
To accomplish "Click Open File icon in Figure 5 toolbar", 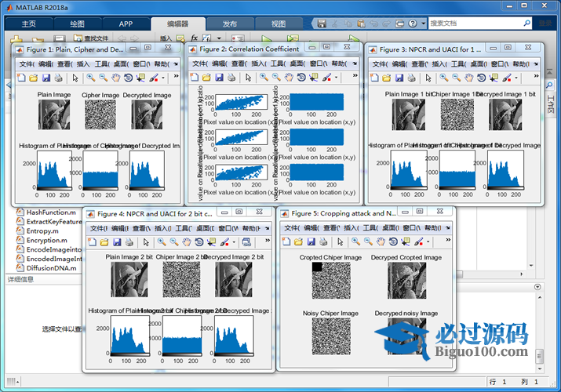I will pos(298,241).
